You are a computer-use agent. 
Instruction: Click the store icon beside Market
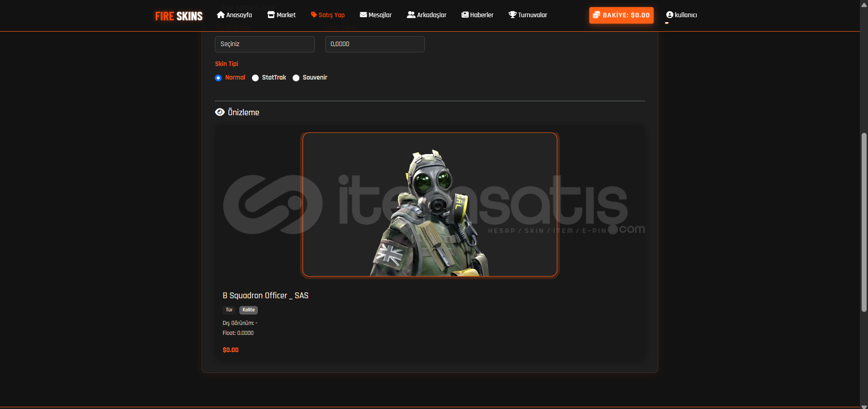click(x=271, y=15)
